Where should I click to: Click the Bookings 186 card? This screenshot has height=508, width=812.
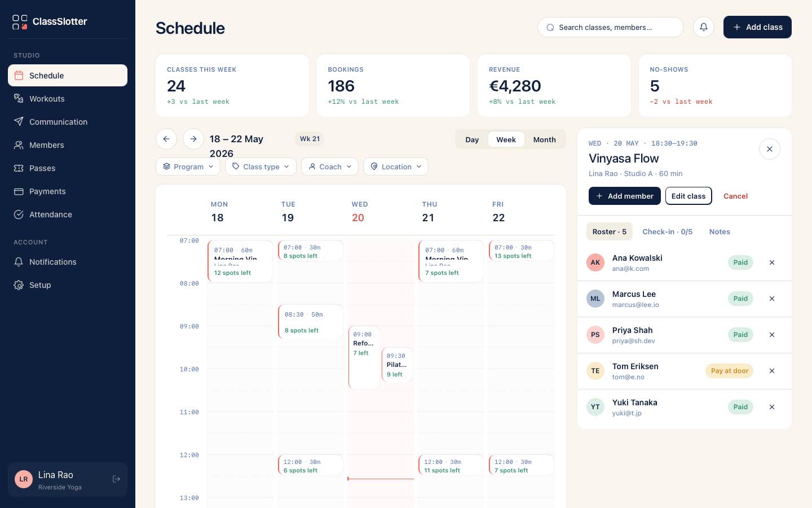[393, 85]
